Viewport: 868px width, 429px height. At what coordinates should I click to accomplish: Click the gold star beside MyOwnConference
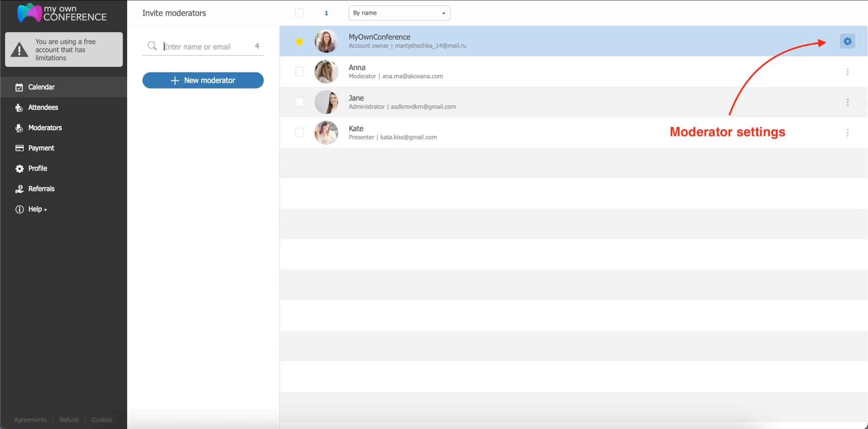pos(299,41)
